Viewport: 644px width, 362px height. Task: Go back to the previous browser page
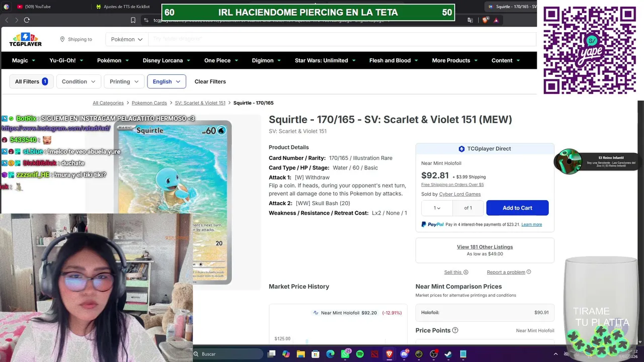click(x=7, y=20)
